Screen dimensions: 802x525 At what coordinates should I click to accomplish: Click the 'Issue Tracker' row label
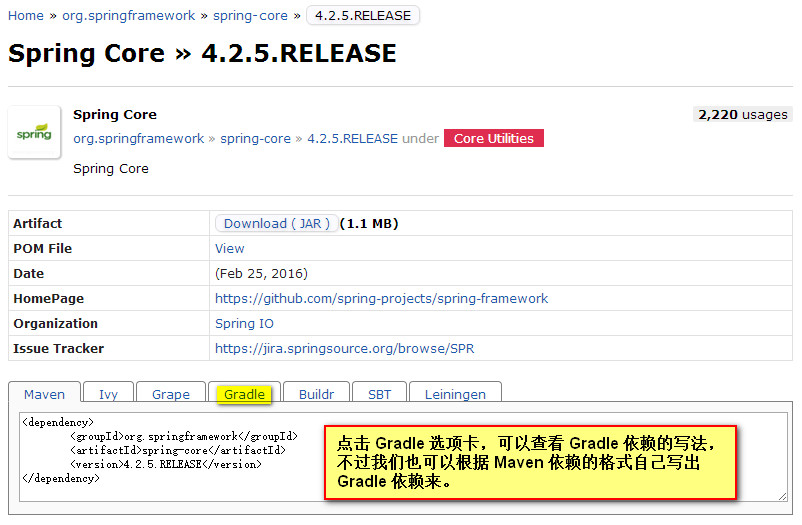click(x=58, y=348)
